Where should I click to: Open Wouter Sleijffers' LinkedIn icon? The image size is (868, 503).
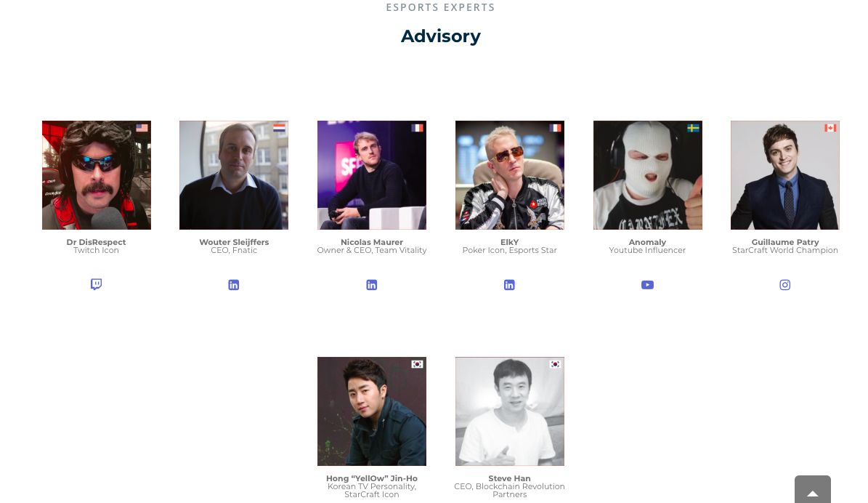(234, 285)
